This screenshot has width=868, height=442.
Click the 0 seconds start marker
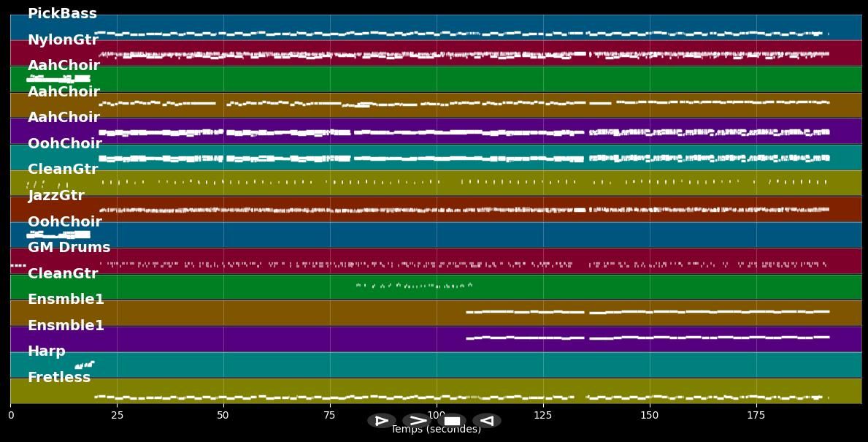[x=10, y=415]
